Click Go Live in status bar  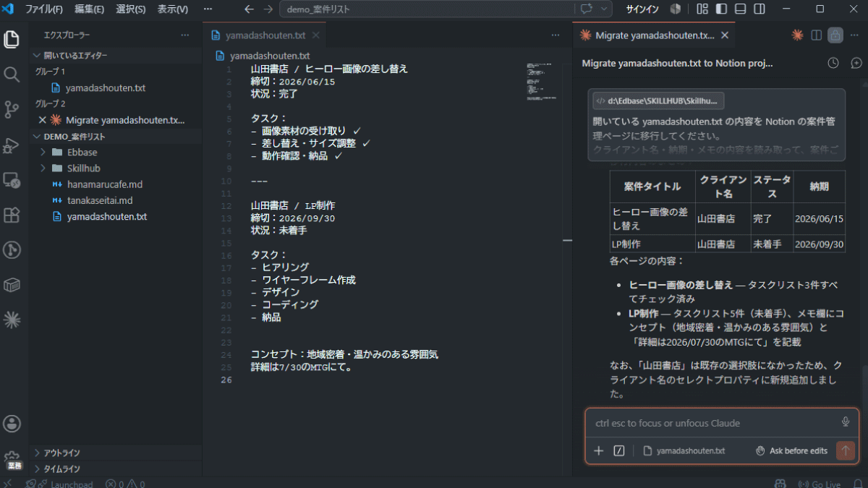tap(819, 484)
